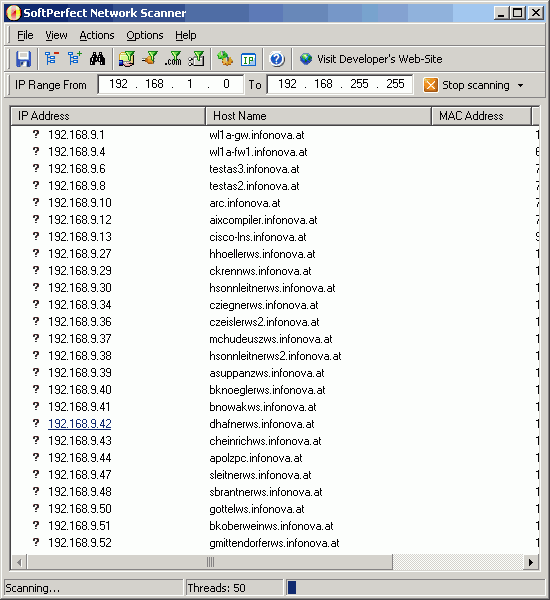Select host name ckrennws.infonova.at
The width and height of the screenshot is (550, 600).
tap(260, 271)
